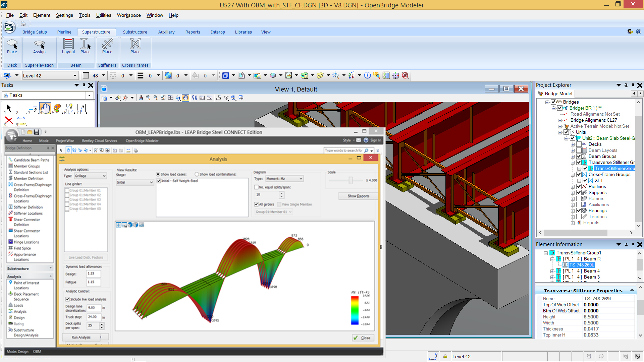Image resolution: width=644 pixels, height=362 pixels.
Task: Open Stiffener Locations in LEAP Bridge sidebar
Action: pyautogui.click(x=28, y=213)
